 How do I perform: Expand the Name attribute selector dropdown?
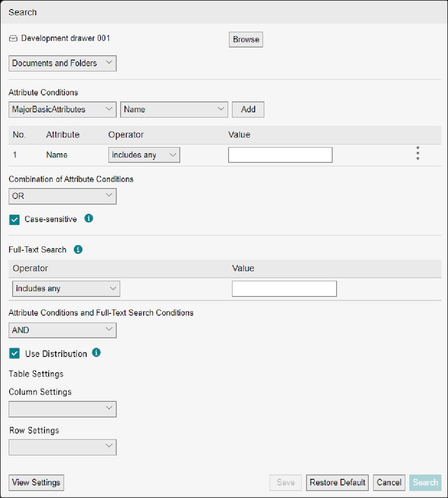[x=174, y=109]
